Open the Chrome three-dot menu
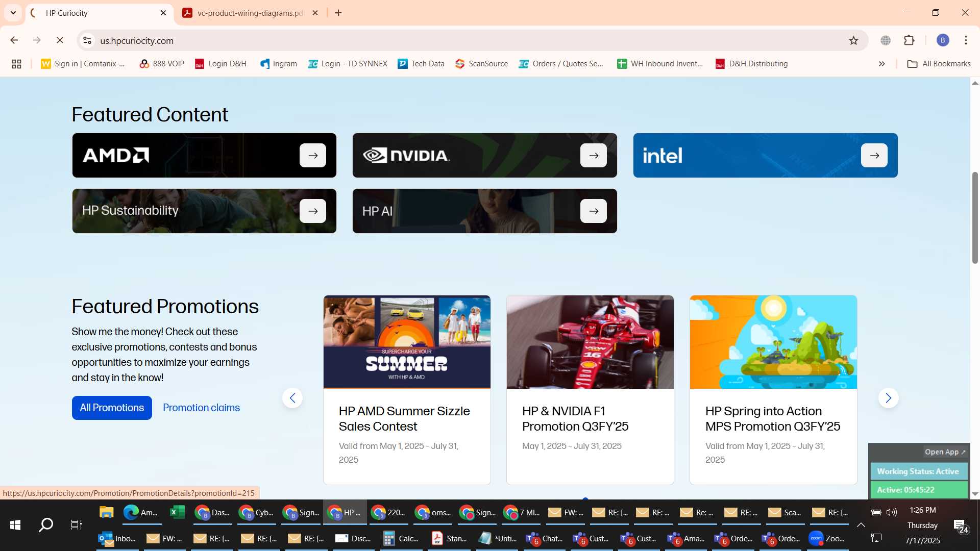980x551 pixels. pyautogui.click(x=966, y=40)
